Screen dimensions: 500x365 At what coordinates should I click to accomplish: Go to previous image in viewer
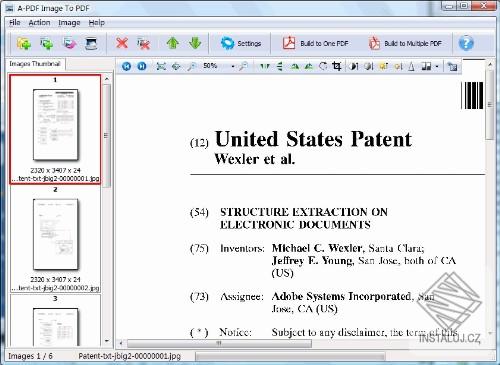126,66
